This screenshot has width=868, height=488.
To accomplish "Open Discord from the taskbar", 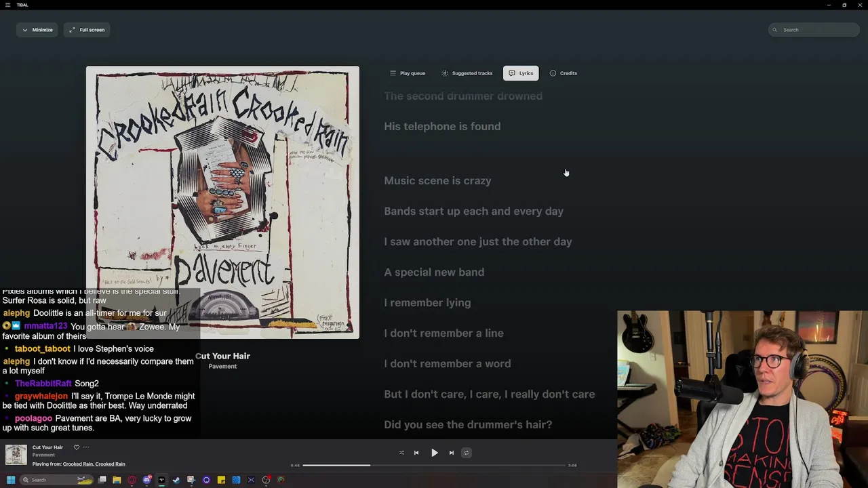I will tap(147, 480).
